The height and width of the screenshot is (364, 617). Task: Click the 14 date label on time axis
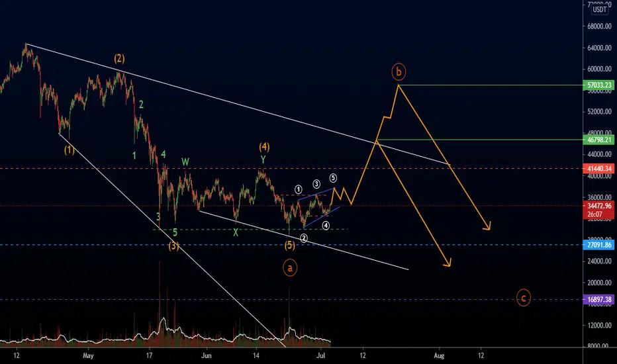tap(256, 356)
